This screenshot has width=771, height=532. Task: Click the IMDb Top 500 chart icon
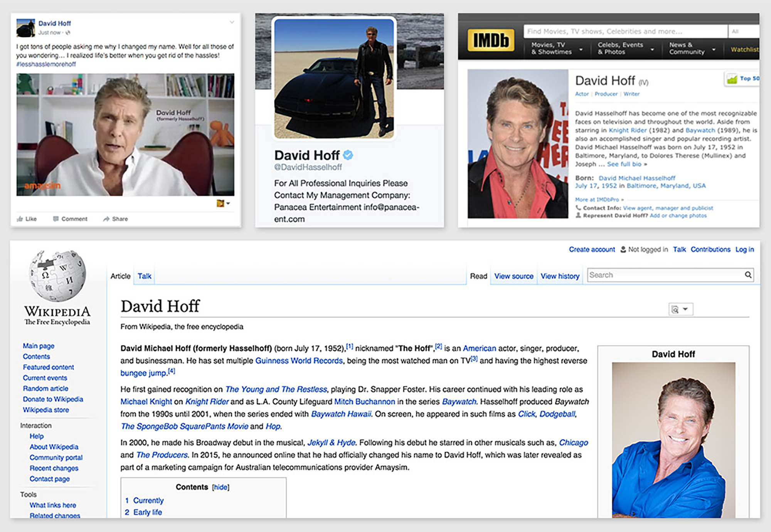[732, 79]
